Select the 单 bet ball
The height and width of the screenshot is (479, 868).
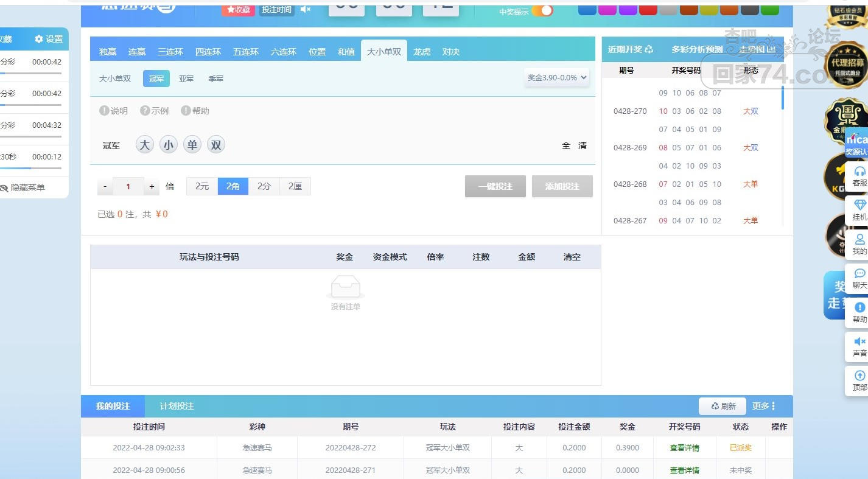(192, 145)
